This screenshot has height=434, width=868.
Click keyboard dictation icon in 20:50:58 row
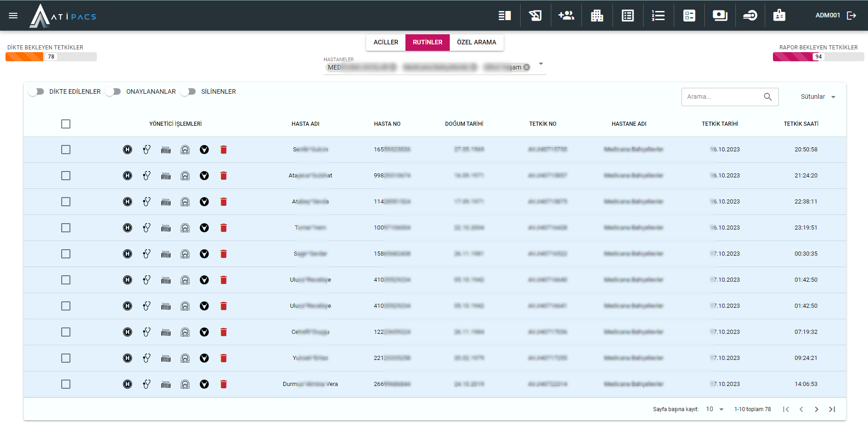166,150
